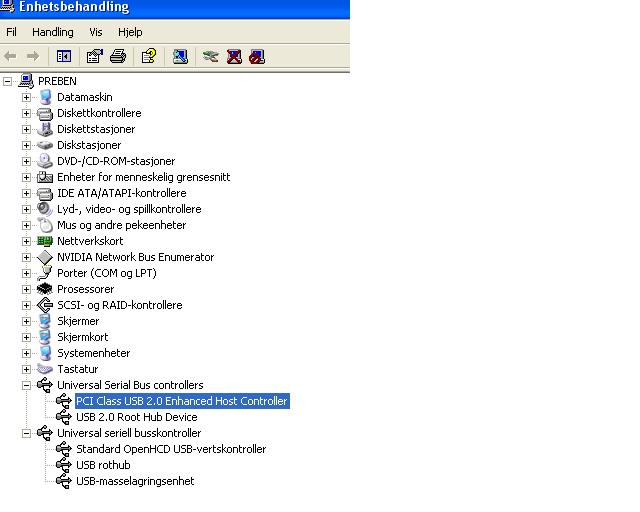Viewport: 640px width, 512px height.
Task: Click the Disable device toolbar icon
Action: tap(257, 56)
